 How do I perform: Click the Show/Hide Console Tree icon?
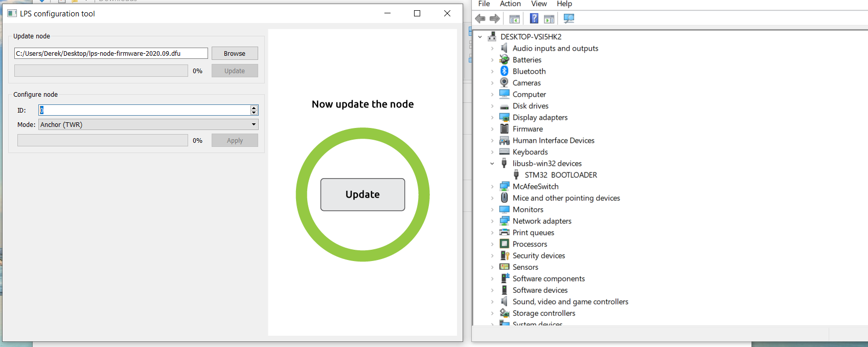coord(514,19)
